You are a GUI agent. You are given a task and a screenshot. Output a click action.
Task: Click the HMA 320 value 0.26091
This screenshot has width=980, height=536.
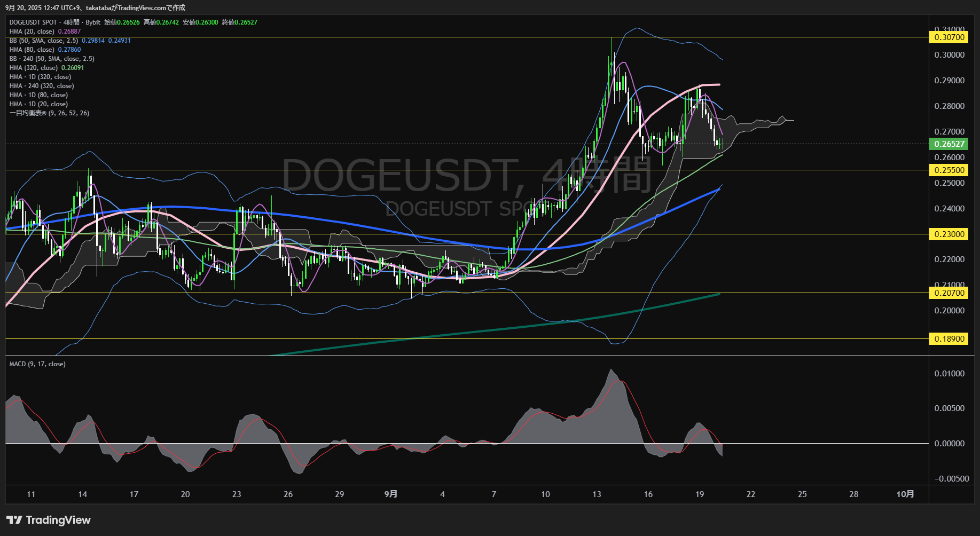(73, 68)
